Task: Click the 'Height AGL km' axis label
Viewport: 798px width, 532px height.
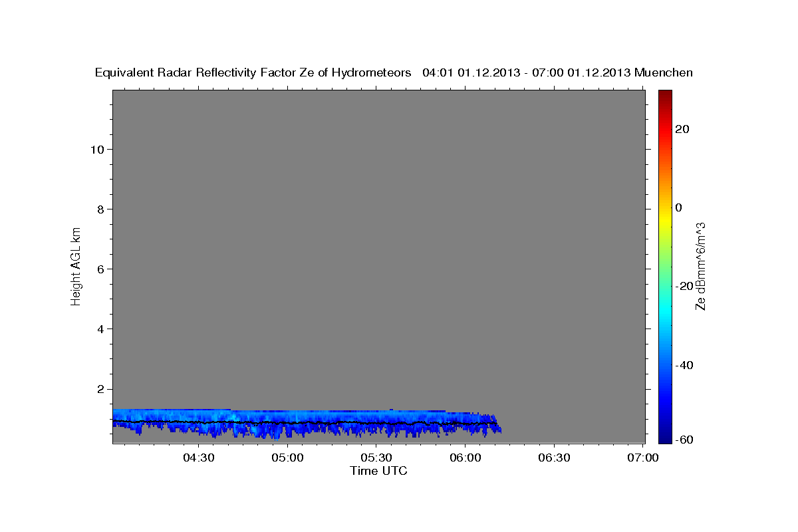Action: tap(76, 266)
